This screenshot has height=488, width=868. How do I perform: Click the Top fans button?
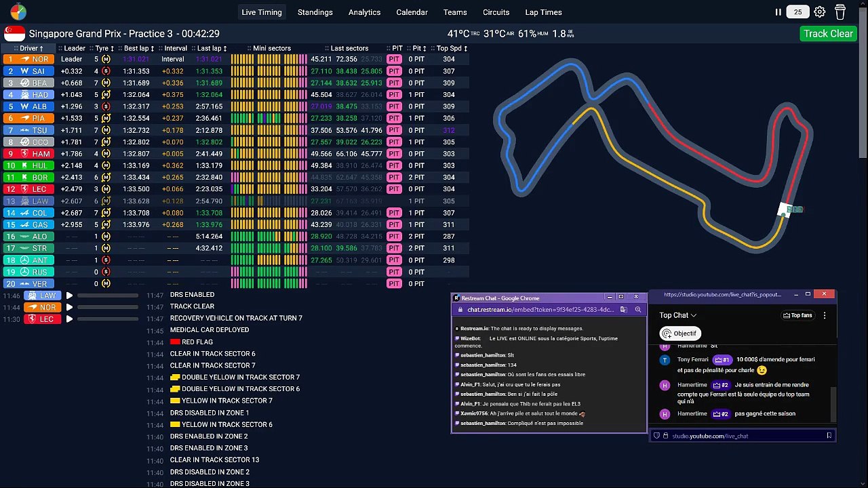tap(797, 315)
